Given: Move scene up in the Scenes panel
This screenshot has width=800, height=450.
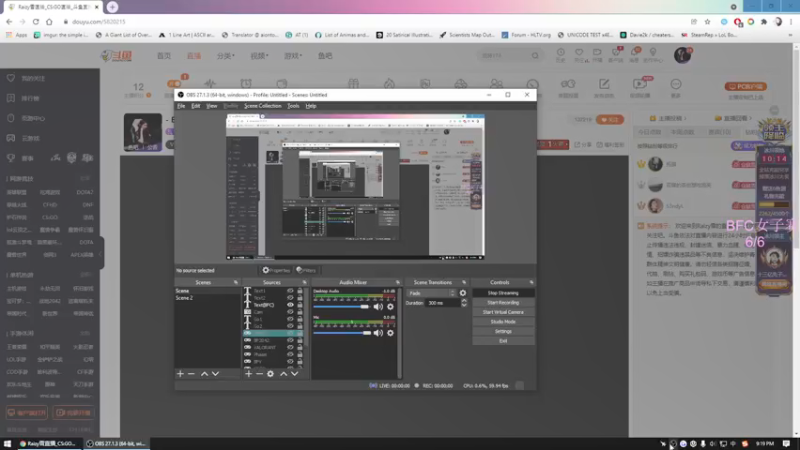Looking at the screenshot, I should (x=204, y=374).
